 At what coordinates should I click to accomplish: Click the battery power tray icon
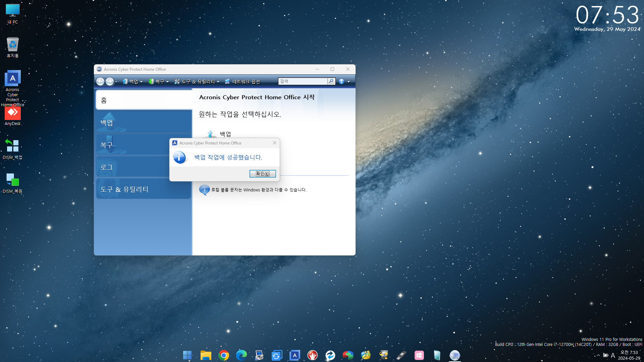point(606,355)
